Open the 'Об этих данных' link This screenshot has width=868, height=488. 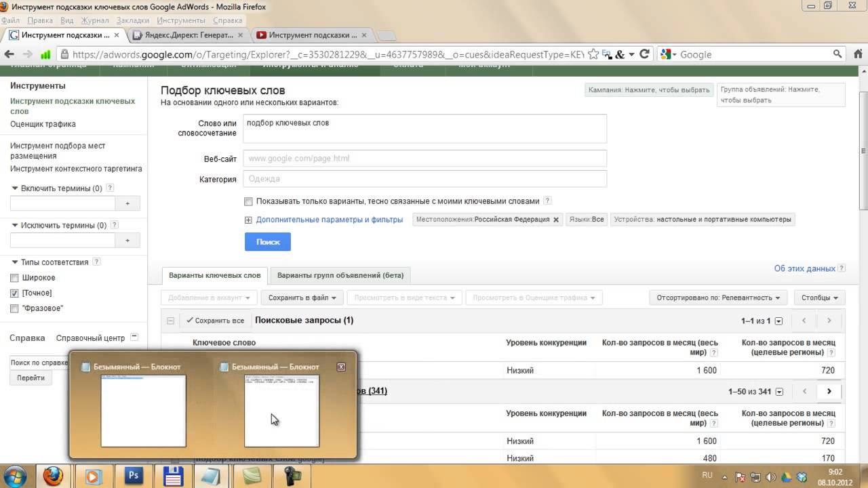tap(805, 268)
